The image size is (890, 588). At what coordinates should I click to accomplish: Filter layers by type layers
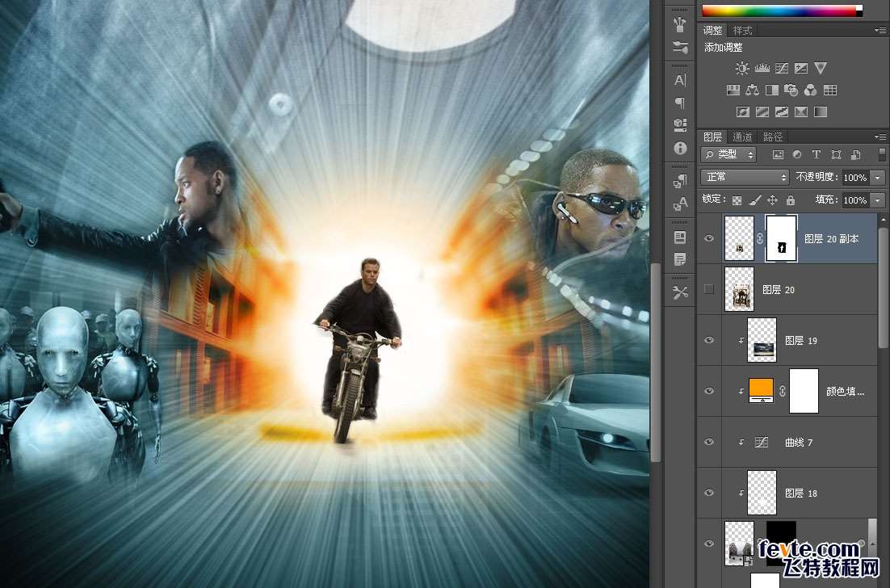[817, 154]
